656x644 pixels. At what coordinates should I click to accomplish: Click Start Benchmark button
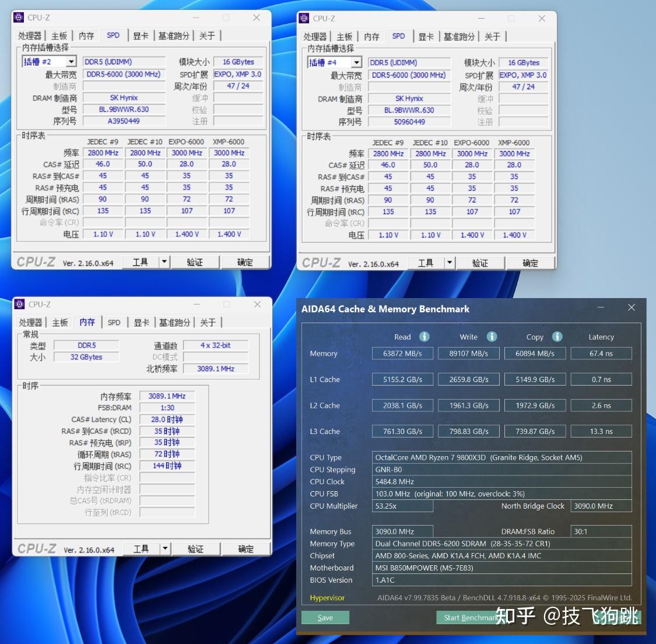[x=469, y=617]
